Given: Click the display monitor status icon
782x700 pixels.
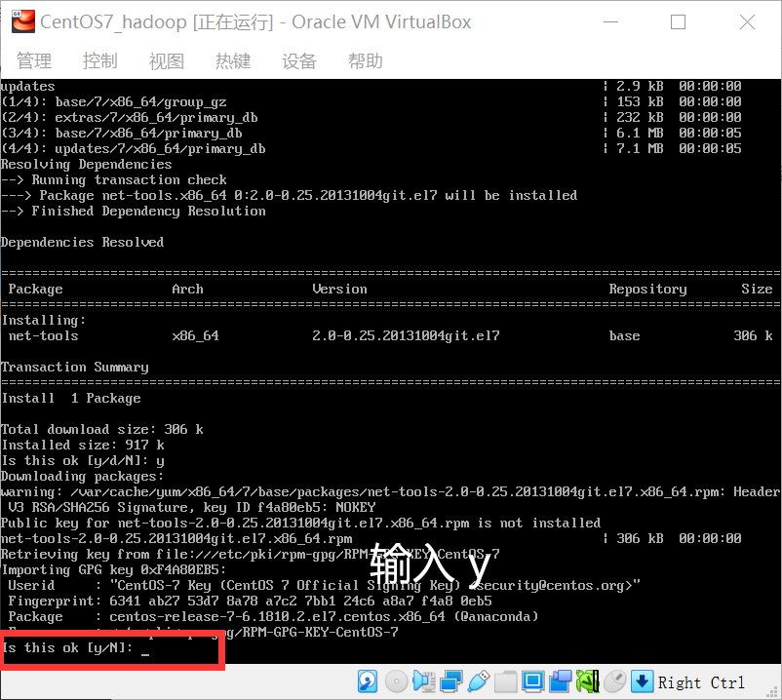Looking at the screenshot, I should (x=533, y=681).
